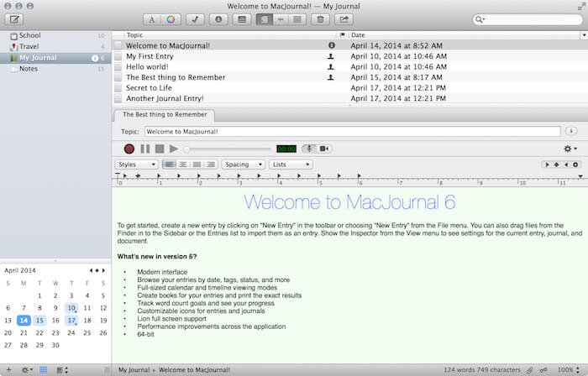Toggle the calendar view icon in sidebar footer

point(44,370)
